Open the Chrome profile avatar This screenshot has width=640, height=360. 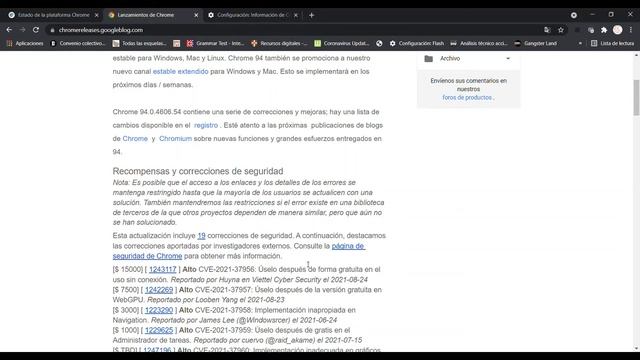[618, 30]
